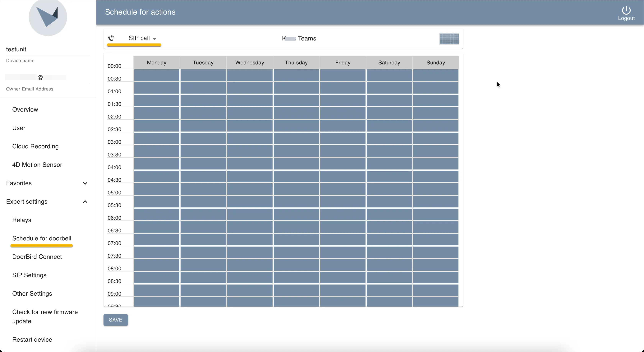Click the Owner Email Address field
This screenshot has width=644, height=352.
[48, 77]
